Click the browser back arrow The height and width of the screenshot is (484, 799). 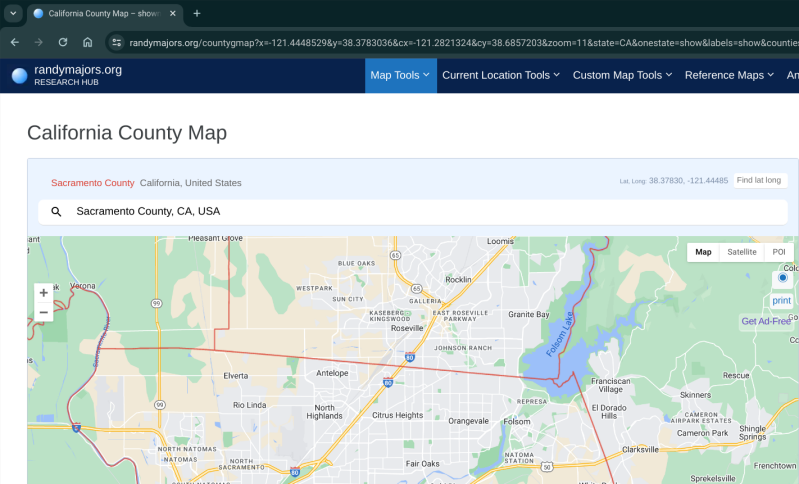tap(14, 42)
